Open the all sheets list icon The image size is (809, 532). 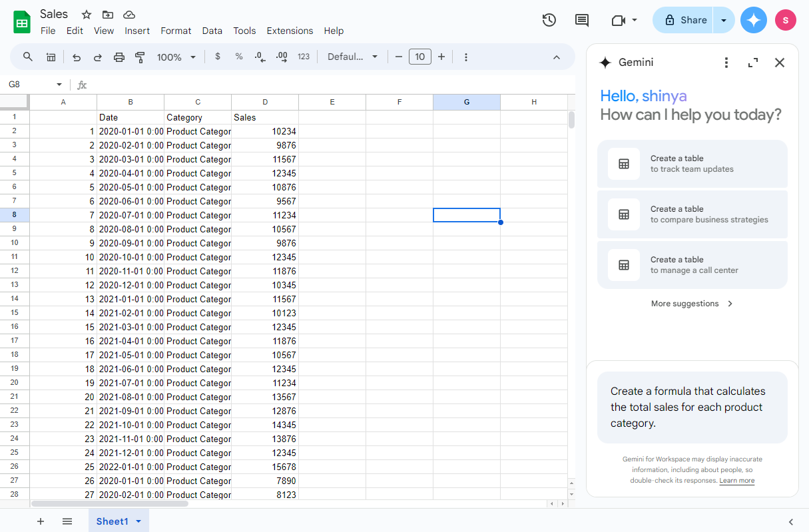point(67,521)
